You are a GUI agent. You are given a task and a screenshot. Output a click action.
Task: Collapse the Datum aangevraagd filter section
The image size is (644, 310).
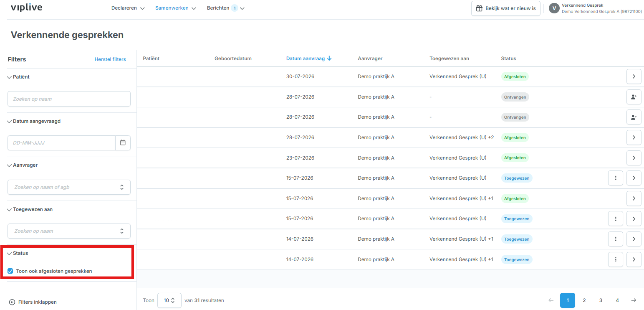(x=35, y=121)
